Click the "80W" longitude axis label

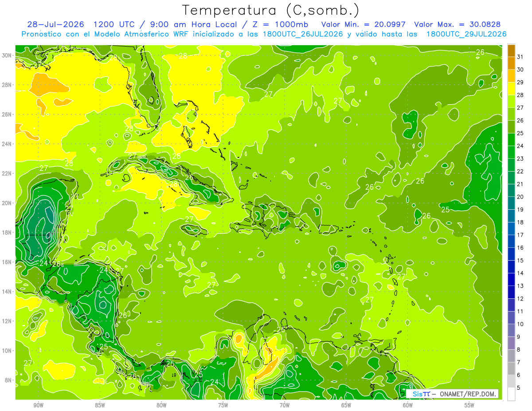(161, 405)
